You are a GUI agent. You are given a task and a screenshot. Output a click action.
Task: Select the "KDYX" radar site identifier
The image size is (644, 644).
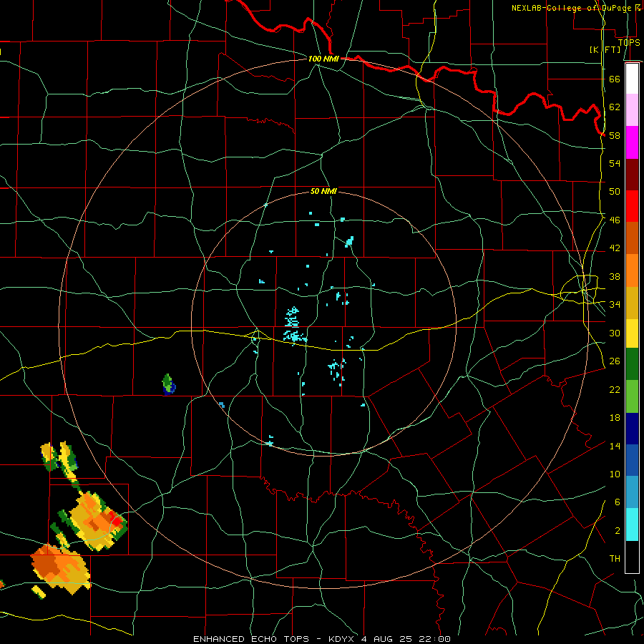click(343, 639)
